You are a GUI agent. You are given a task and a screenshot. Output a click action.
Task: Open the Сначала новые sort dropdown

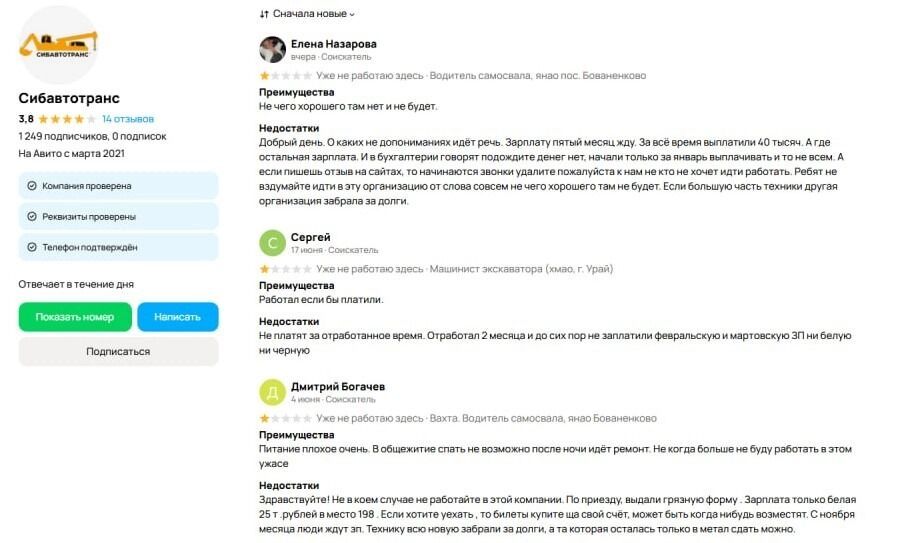tap(313, 14)
